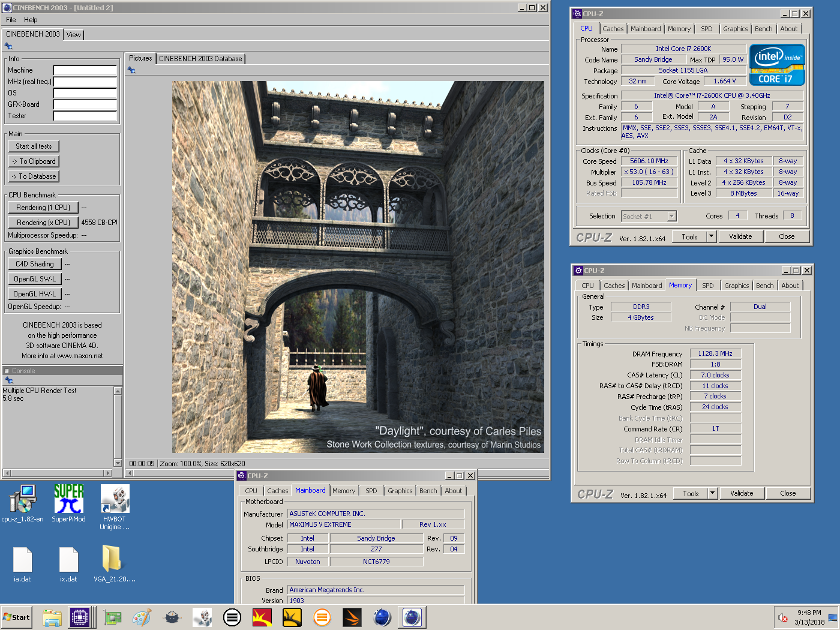Image resolution: width=840 pixels, height=630 pixels.
Task: Click Validate in the top CPU-Z window
Action: (x=740, y=236)
